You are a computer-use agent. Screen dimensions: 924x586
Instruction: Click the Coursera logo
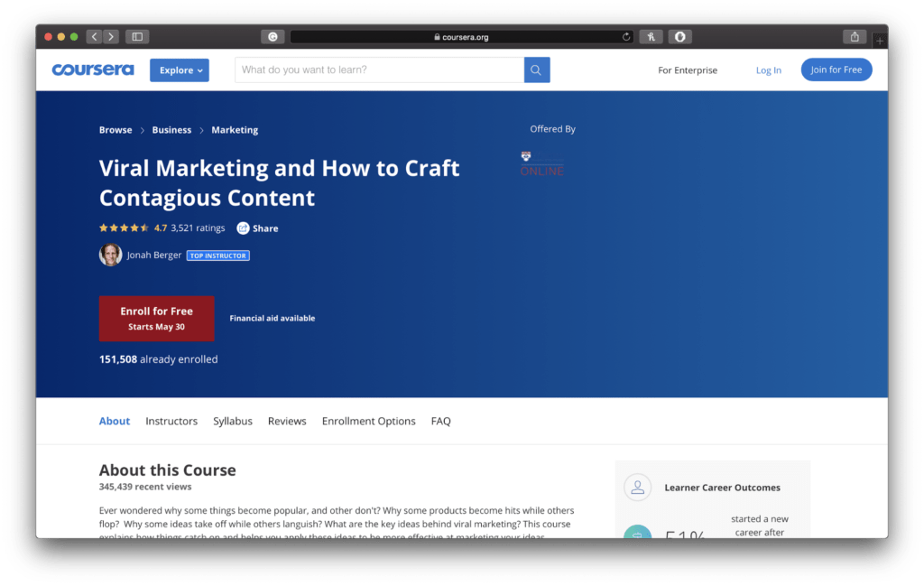point(93,70)
